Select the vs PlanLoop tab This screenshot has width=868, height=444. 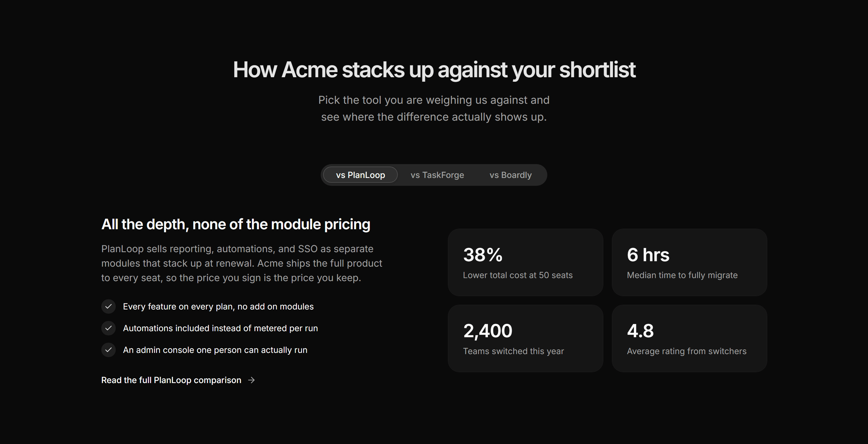360,175
